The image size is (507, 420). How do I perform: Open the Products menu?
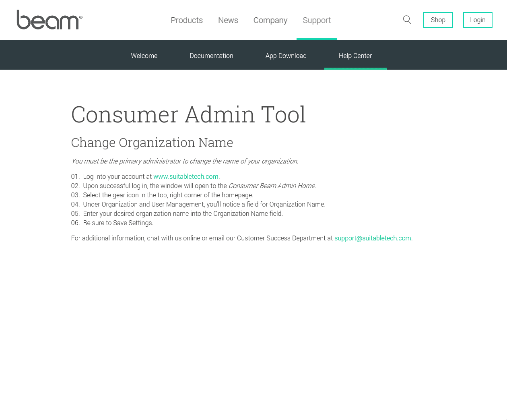[187, 20]
